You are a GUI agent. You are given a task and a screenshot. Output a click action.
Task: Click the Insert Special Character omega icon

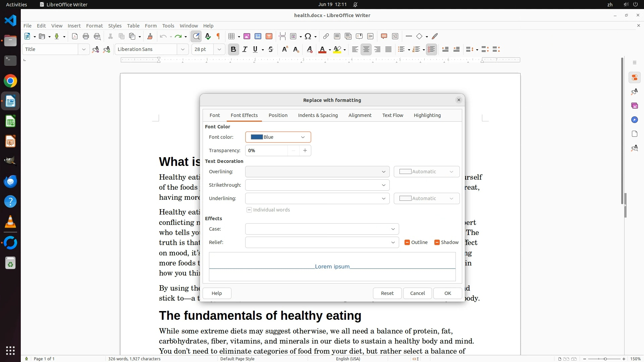(x=308, y=36)
